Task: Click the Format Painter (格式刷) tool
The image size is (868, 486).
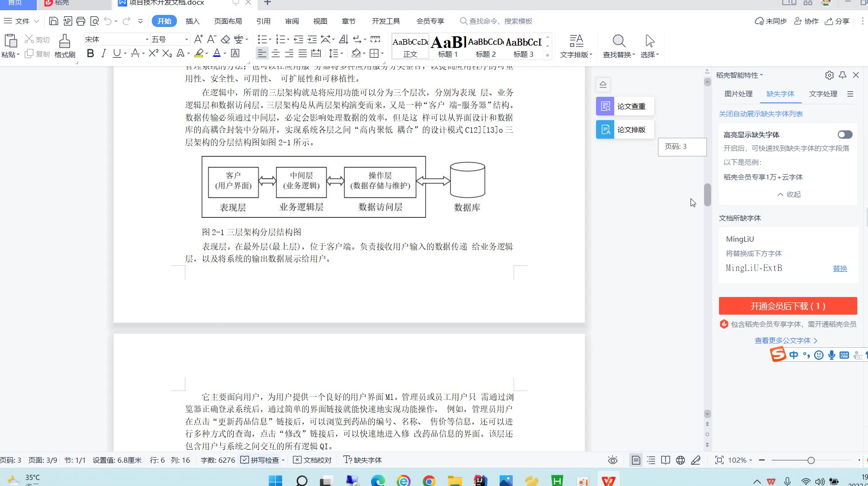Action: (65, 46)
